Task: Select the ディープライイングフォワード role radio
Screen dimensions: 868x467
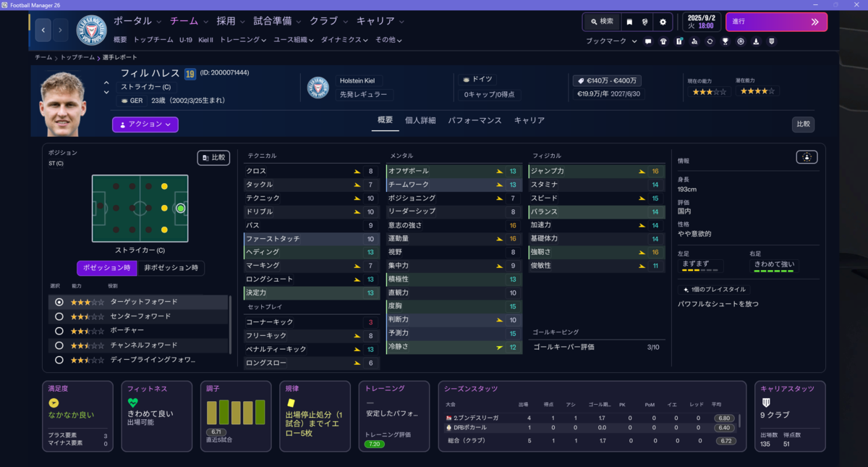Action: [59, 360]
